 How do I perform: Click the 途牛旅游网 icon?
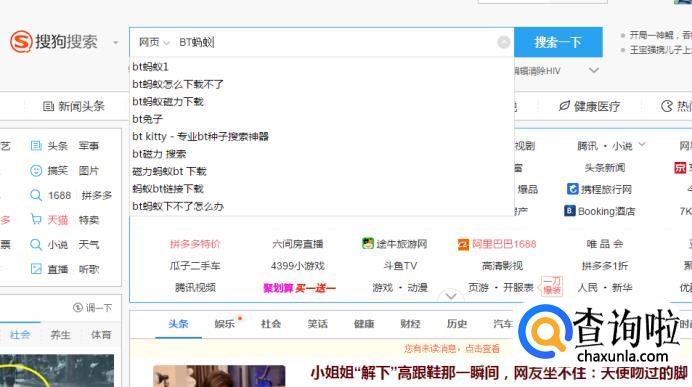[x=368, y=244]
